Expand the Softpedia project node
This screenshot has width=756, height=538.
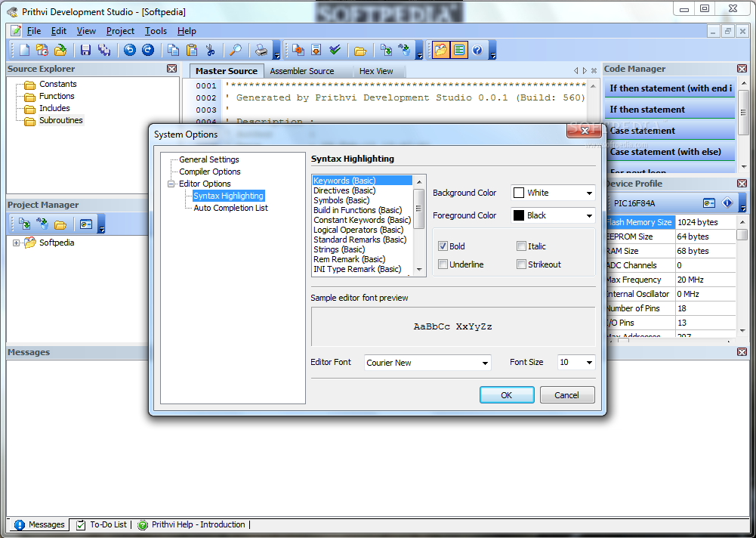coord(16,243)
